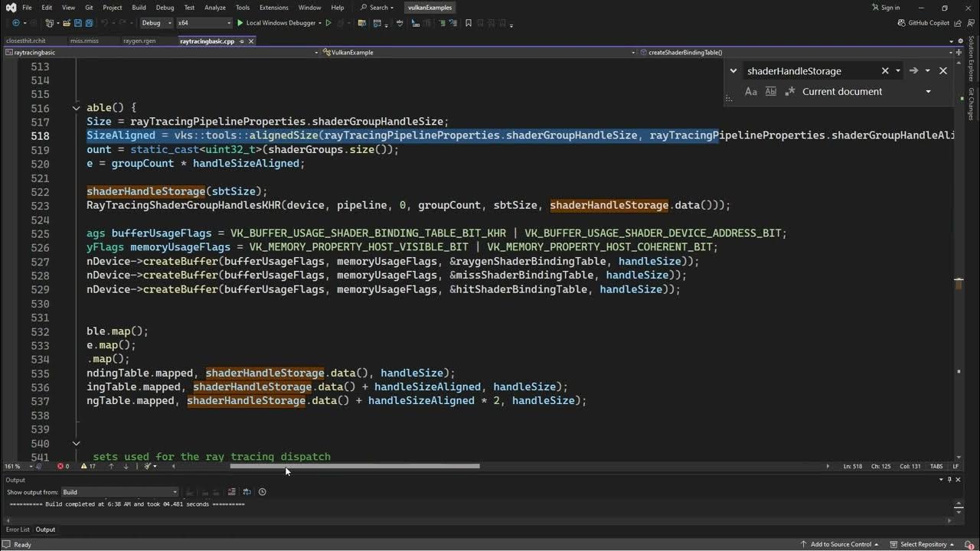Open the Git menu
This screenshot has height=551, width=980.
click(x=90, y=7)
